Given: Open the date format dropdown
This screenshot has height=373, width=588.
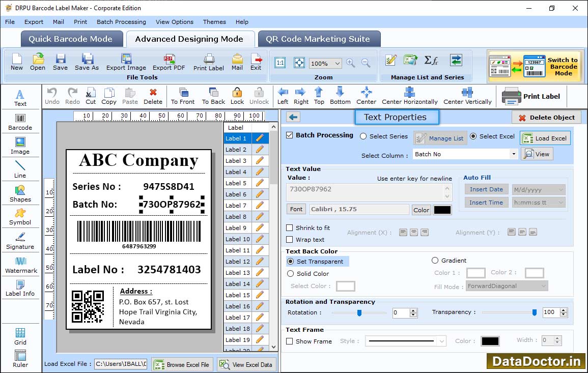Looking at the screenshot, I should (x=561, y=190).
